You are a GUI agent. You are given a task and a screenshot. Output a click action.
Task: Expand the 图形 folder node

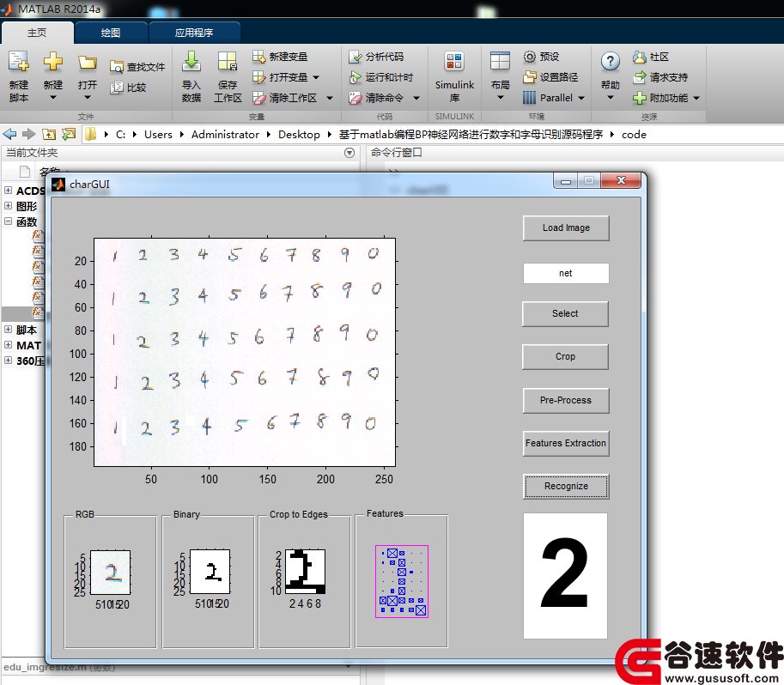coord(8,205)
